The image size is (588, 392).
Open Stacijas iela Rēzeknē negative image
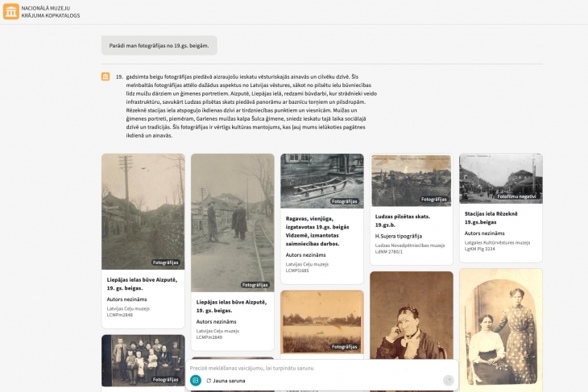point(501,179)
